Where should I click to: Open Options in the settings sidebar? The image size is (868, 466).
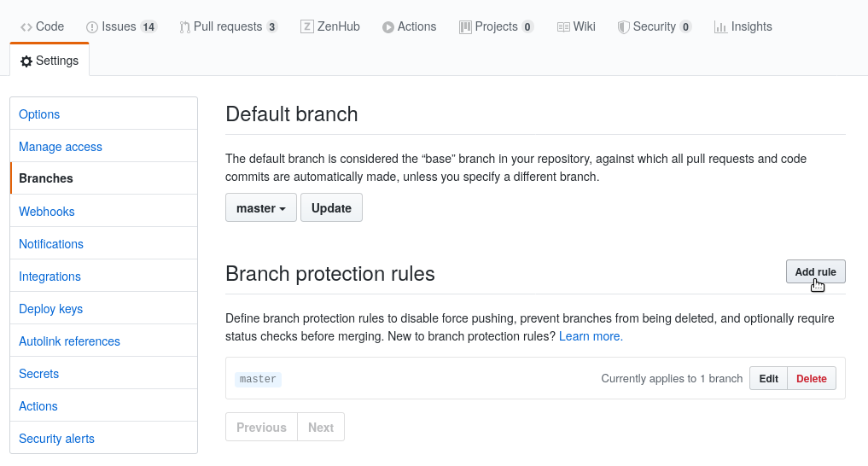[x=103, y=114]
